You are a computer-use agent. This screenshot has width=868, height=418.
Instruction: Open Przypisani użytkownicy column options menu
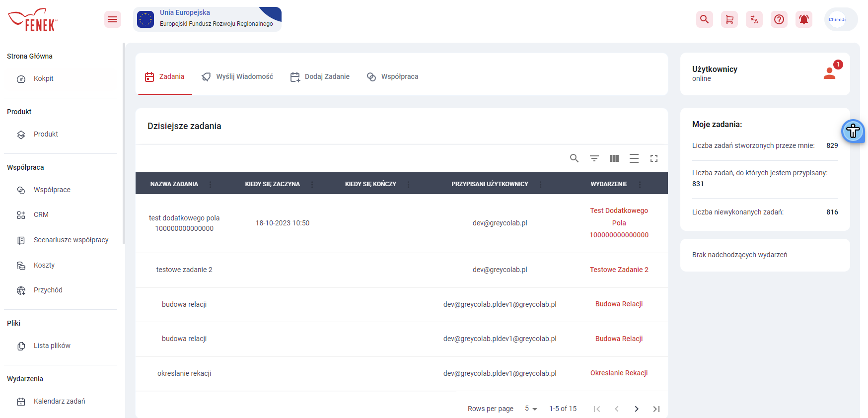[541, 184]
